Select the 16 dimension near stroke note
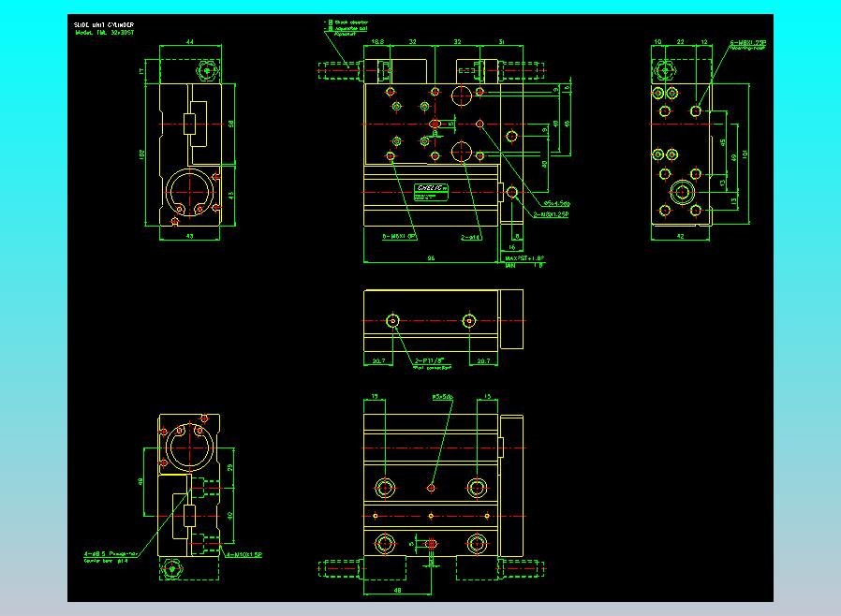 tap(512, 248)
